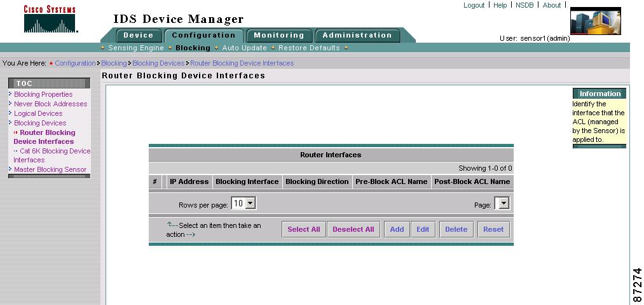Click the IP Address column header
Viewport: 644px width, 305px height.
pyautogui.click(x=189, y=181)
